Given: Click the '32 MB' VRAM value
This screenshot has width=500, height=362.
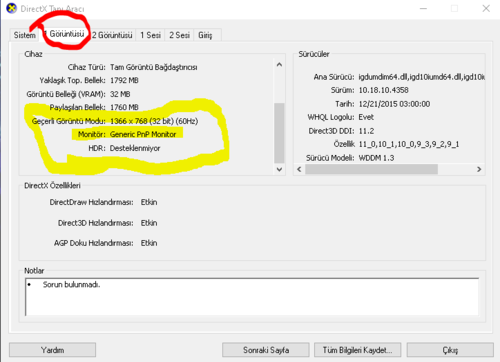Looking at the screenshot, I should click(x=120, y=94).
